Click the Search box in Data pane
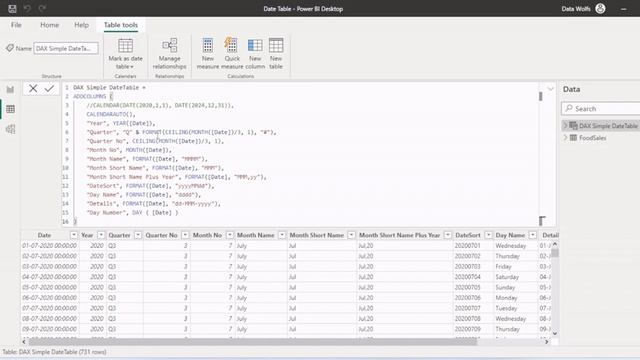Screen dimensions: 640x360 click(601, 109)
